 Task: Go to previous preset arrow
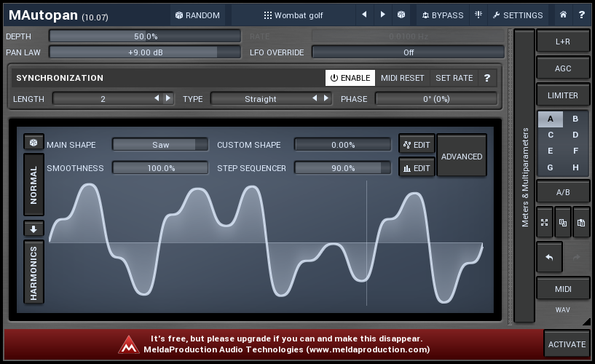pyautogui.click(x=364, y=15)
